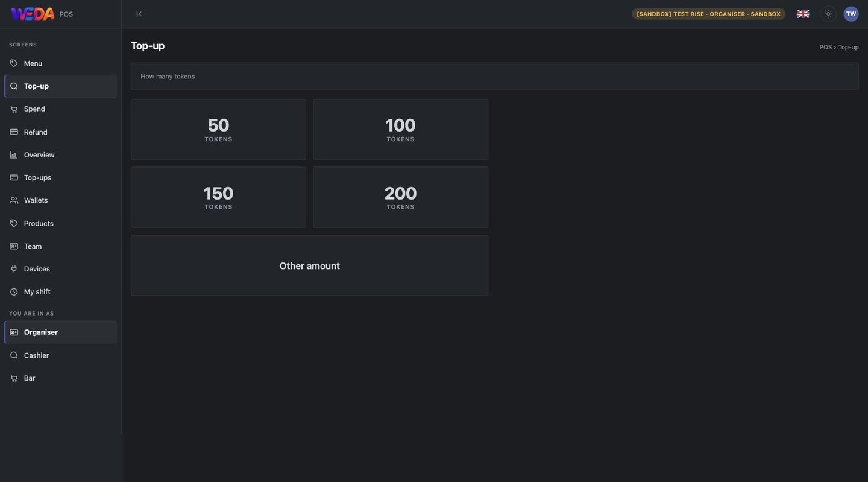868x482 pixels.
Task: Click the Products tag icon
Action: coord(14,223)
